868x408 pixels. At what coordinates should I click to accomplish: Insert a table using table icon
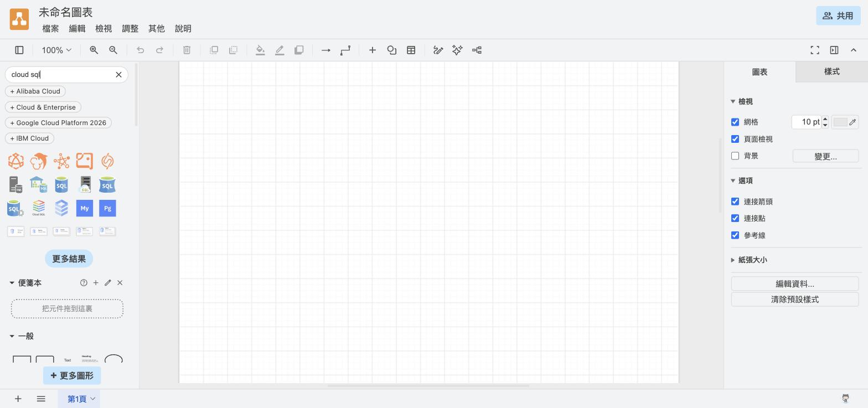click(411, 50)
